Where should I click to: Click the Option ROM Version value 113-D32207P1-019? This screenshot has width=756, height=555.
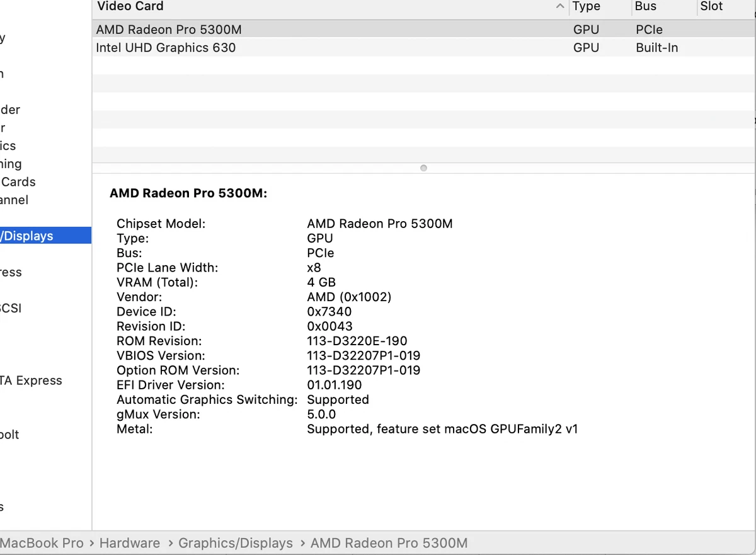pyautogui.click(x=364, y=370)
